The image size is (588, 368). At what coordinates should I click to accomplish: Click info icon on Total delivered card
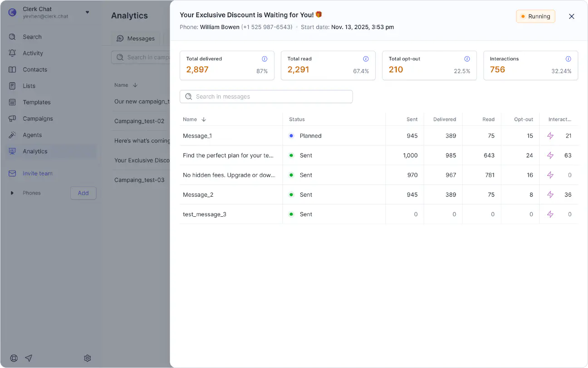pyautogui.click(x=265, y=59)
